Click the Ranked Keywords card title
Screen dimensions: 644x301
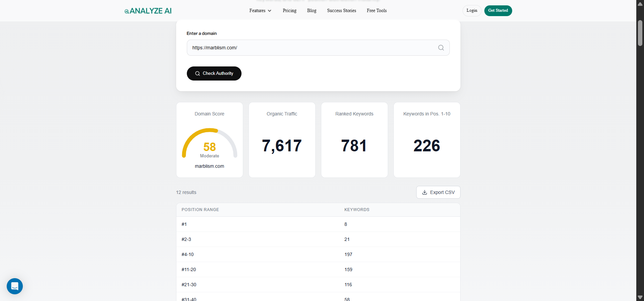click(x=354, y=114)
